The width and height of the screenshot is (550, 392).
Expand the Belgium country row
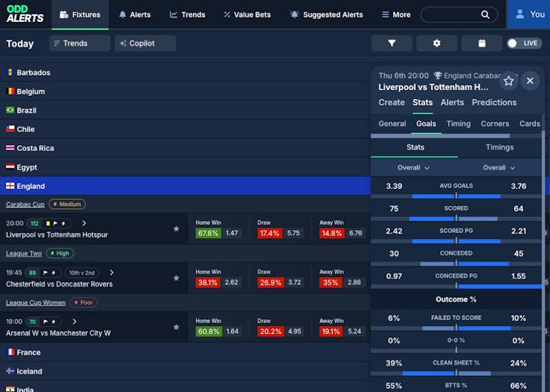[186, 91]
